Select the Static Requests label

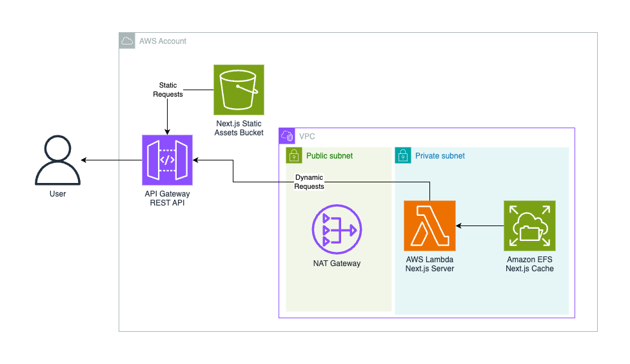(x=168, y=90)
